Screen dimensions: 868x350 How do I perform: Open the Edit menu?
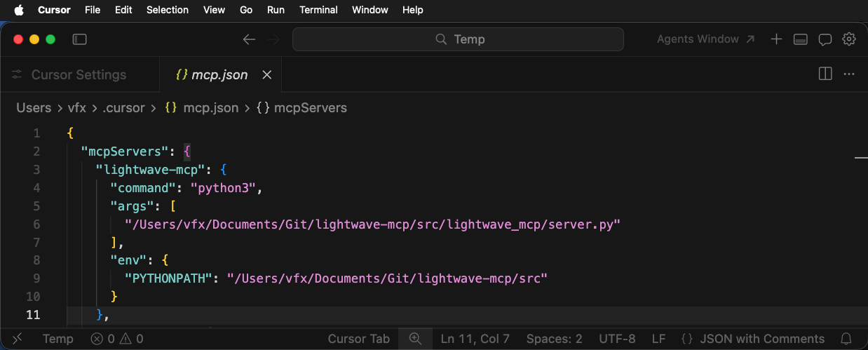123,10
